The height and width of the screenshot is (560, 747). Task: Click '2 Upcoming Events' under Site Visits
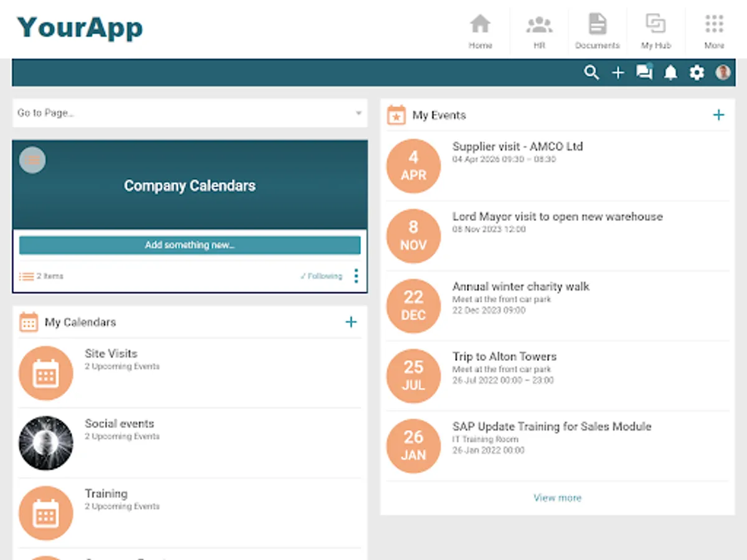[x=122, y=366]
